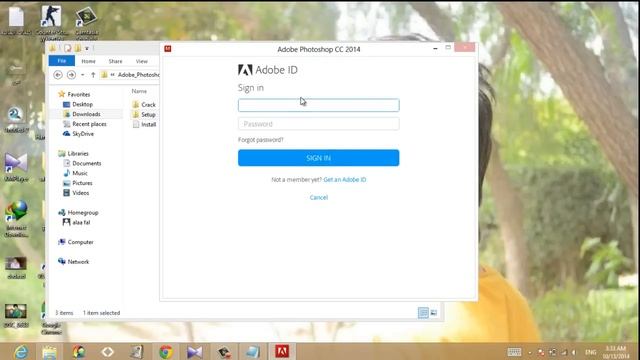Image resolution: width=640 pixels, height=360 pixels.
Task: Switch Explorer to large icons view
Action: pyautogui.click(x=433, y=313)
